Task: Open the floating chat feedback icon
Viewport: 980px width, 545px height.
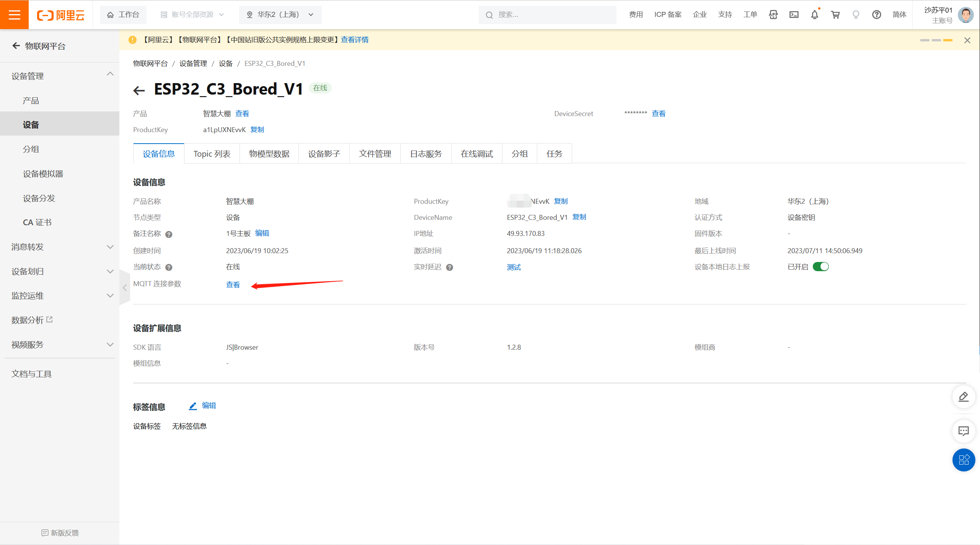Action: pos(964,431)
